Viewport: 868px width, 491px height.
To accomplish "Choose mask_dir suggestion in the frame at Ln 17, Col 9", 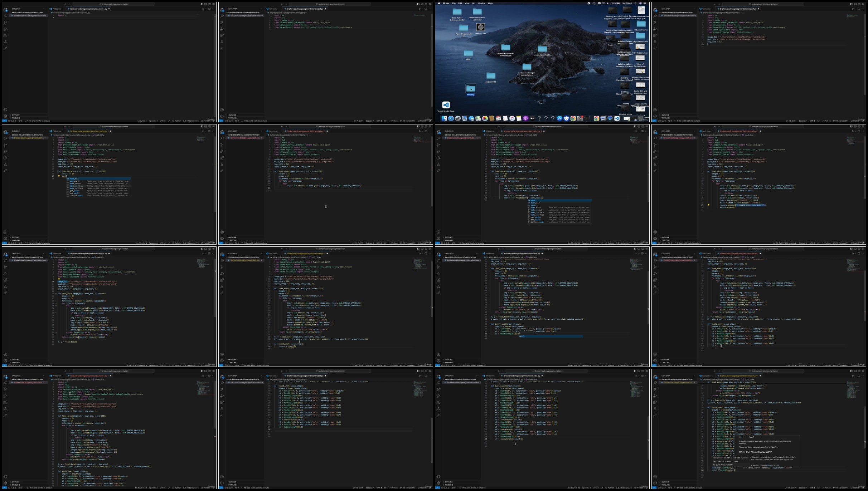I will pyautogui.click(x=98, y=179).
